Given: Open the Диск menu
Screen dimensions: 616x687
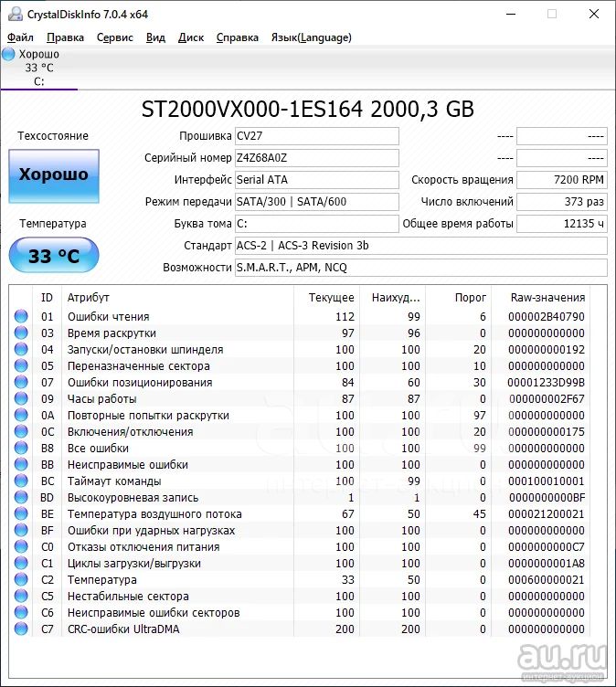Looking at the screenshot, I should pos(191,37).
